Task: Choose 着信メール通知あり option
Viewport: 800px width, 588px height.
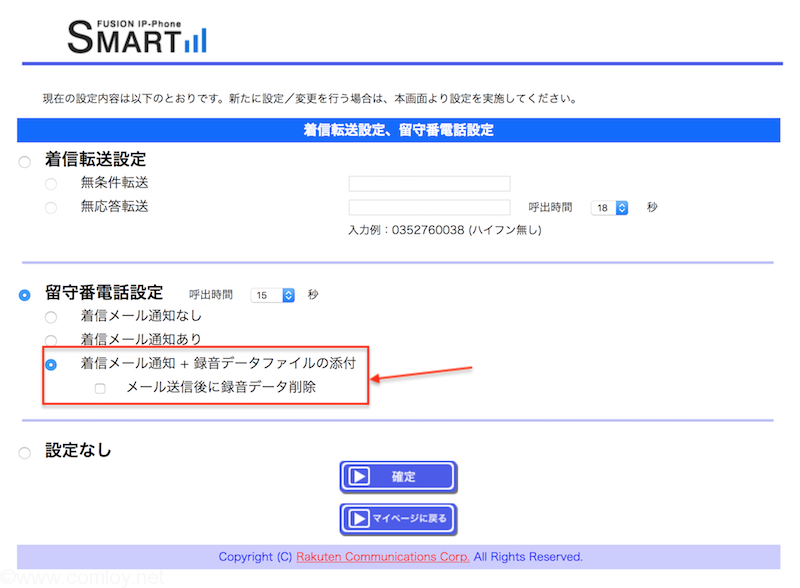Action: (x=51, y=340)
